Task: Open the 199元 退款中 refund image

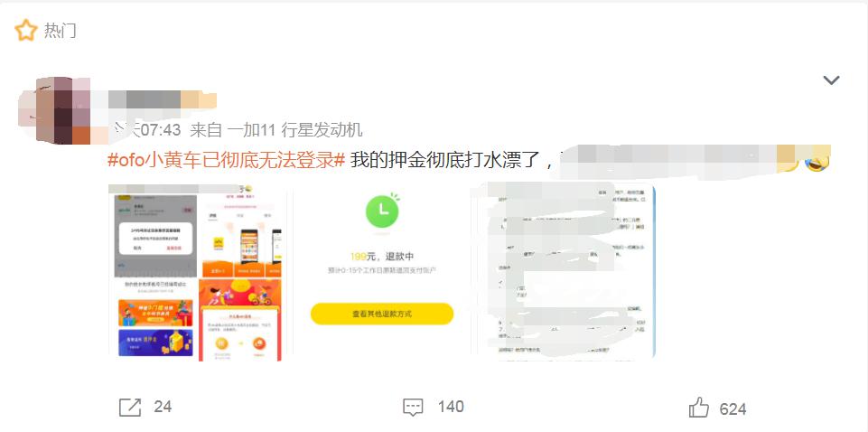Action: pos(382,273)
